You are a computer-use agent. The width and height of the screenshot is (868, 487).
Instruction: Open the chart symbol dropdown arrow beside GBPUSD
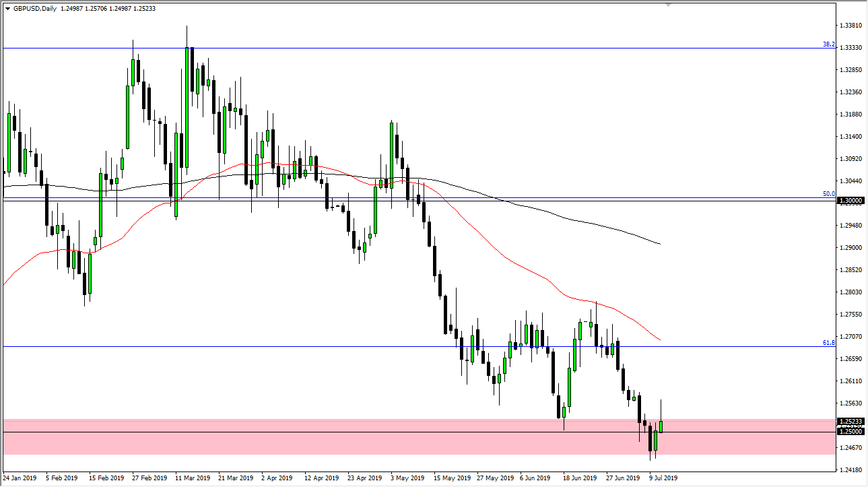click(x=7, y=7)
